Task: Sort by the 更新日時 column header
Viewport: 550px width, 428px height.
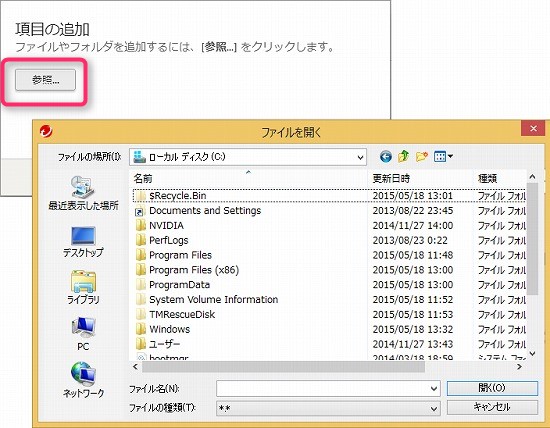Action: (391, 179)
